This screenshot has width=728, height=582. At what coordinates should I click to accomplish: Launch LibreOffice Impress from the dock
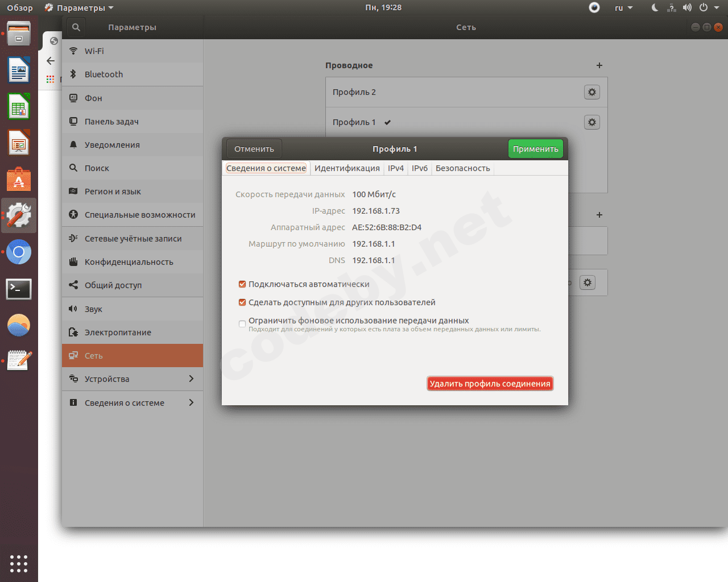(19, 143)
